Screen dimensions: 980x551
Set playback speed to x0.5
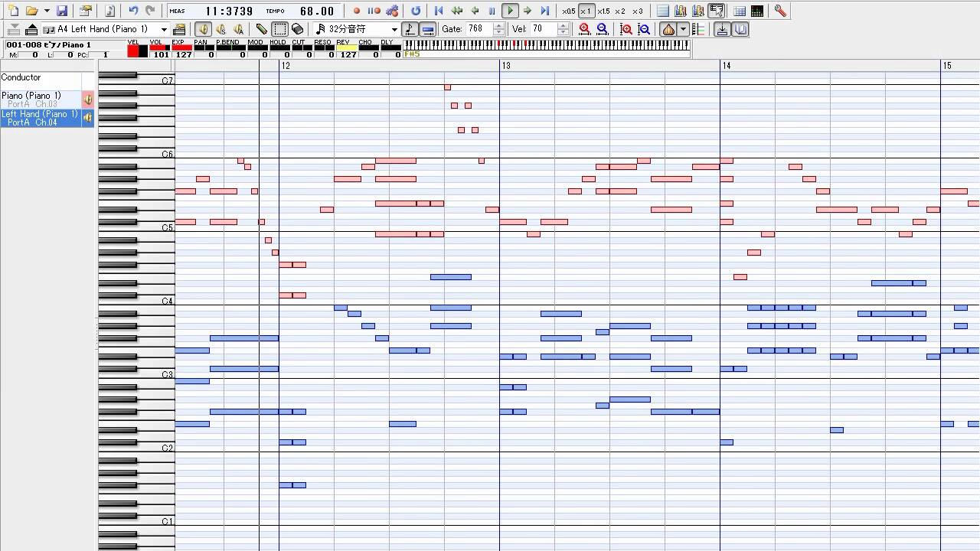568,11
